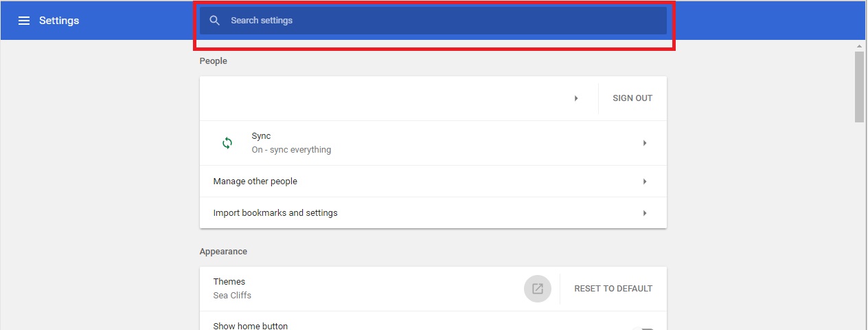
Task: Expand the Manage other people arrow
Action: tap(645, 181)
